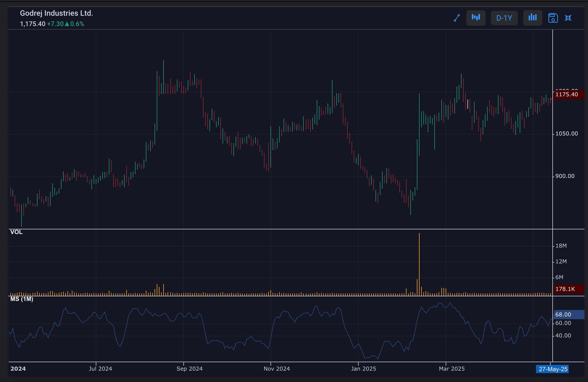
Task: Click the Nov 2024 time axis label
Action: click(x=277, y=369)
